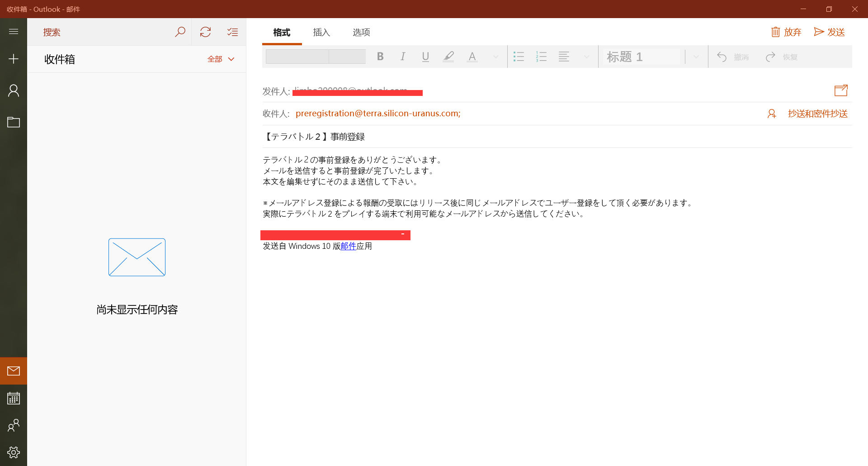868x466 pixels.
Task: Show all folders via folder icon
Action: pyautogui.click(x=14, y=122)
